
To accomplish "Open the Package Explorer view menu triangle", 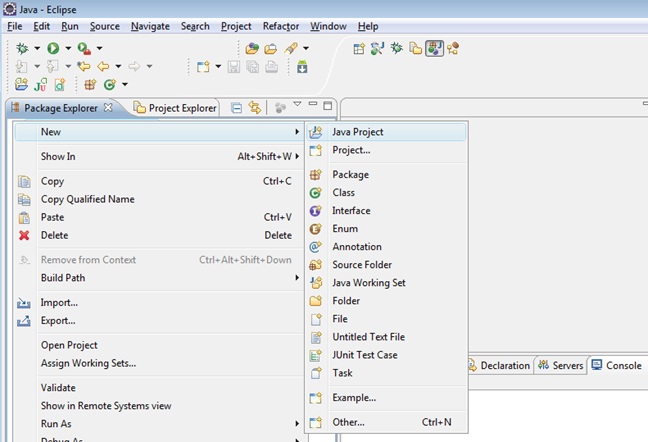I will [x=297, y=105].
